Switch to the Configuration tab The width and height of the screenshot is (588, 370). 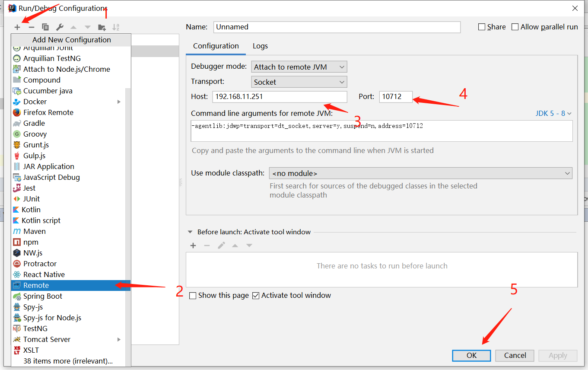(x=216, y=46)
